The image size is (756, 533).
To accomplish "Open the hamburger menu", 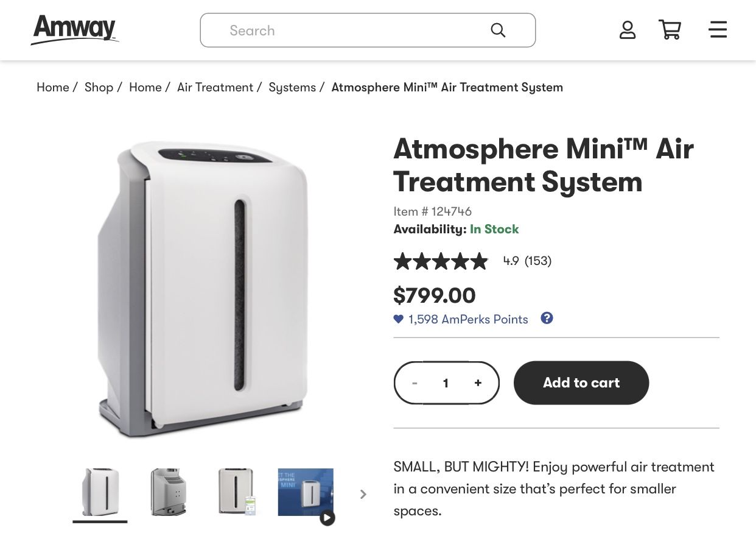I will [x=718, y=30].
